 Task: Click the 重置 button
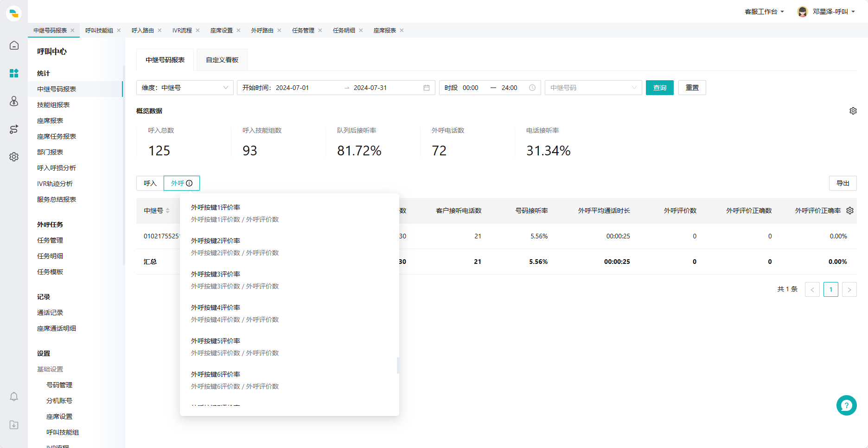click(692, 88)
